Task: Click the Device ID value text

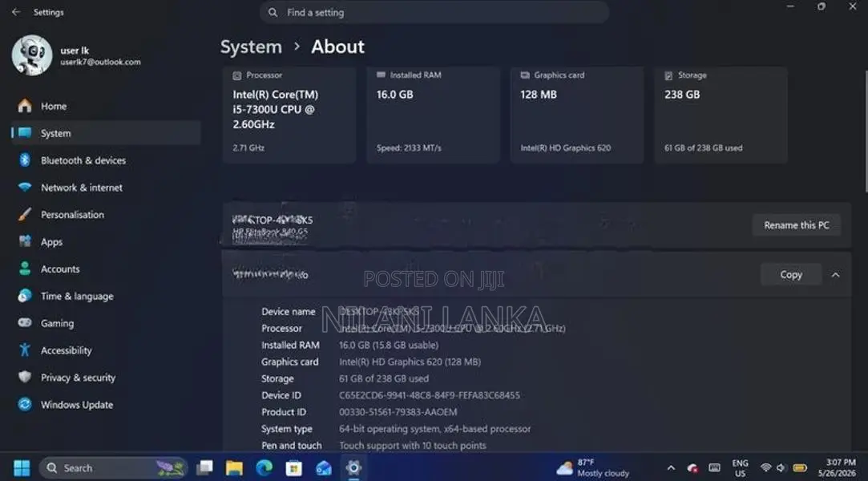Action: [430, 395]
